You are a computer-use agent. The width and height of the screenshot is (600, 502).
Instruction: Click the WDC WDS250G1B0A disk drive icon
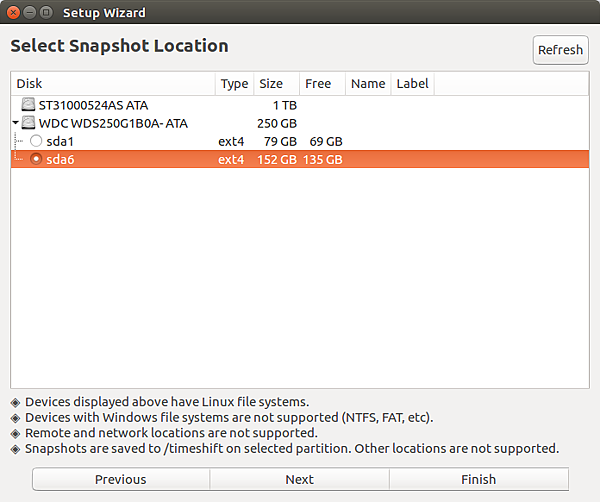[28, 123]
